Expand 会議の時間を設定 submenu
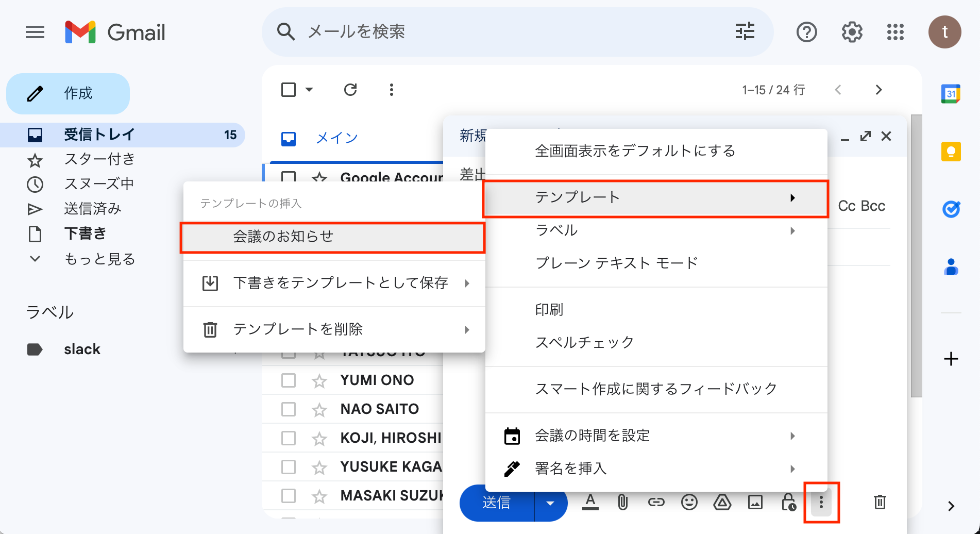Screen dimensions: 980x534 coord(656,436)
